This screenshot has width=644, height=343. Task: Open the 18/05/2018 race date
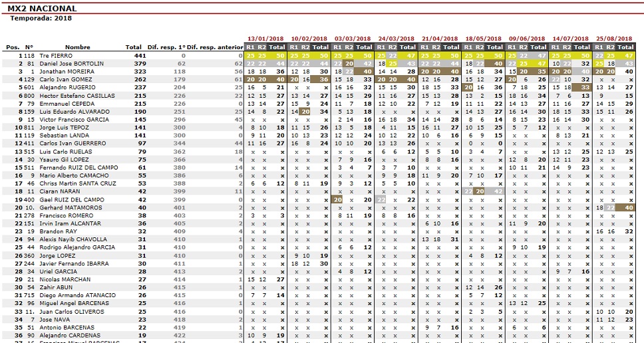coord(484,39)
